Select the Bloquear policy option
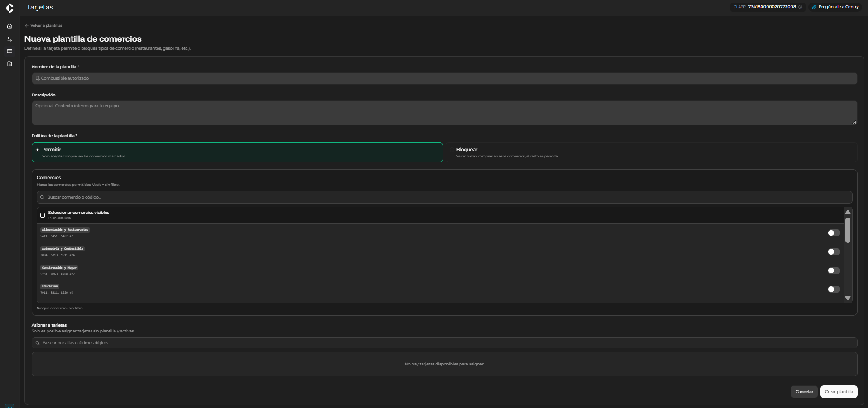 [652, 152]
